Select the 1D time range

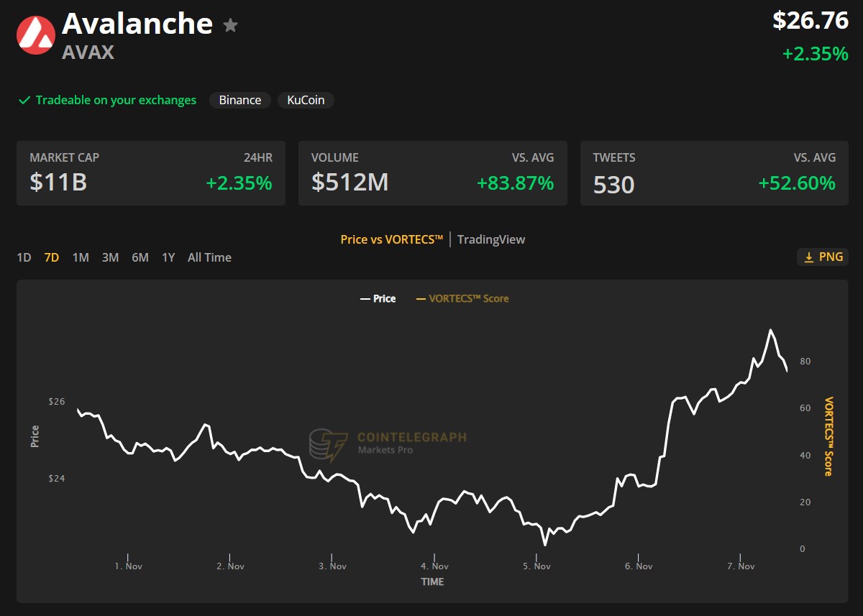[24, 257]
